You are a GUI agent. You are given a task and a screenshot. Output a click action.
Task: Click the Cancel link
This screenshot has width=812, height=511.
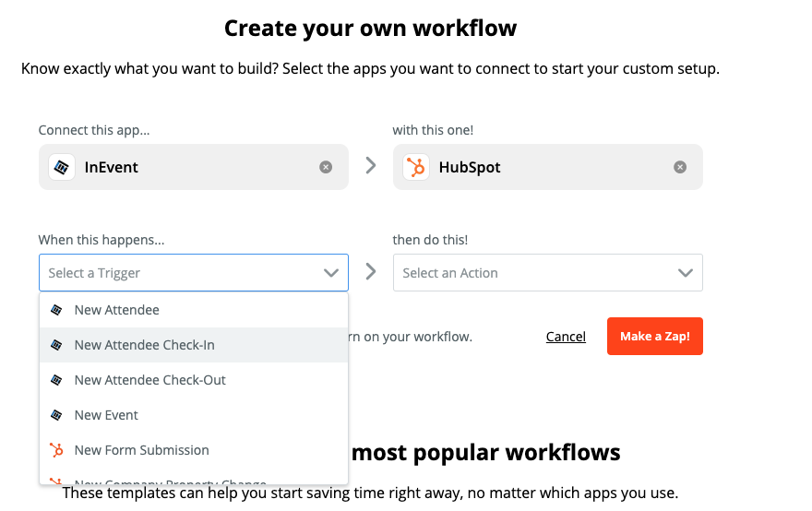(x=566, y=337)
